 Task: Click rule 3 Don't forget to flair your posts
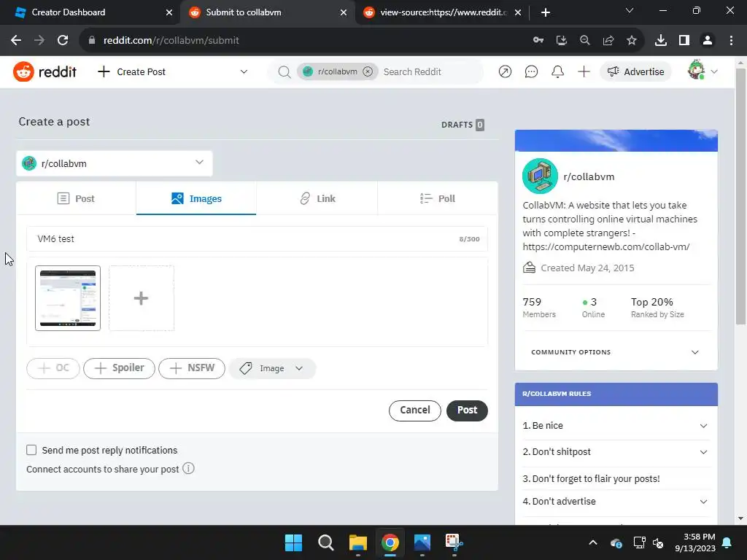click(x=591, y=478)
